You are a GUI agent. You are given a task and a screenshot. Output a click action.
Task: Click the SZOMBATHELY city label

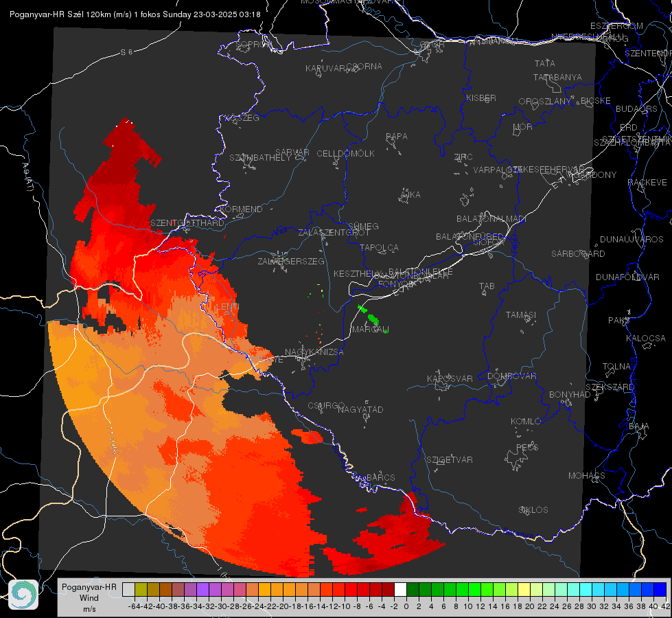[260, 158]
